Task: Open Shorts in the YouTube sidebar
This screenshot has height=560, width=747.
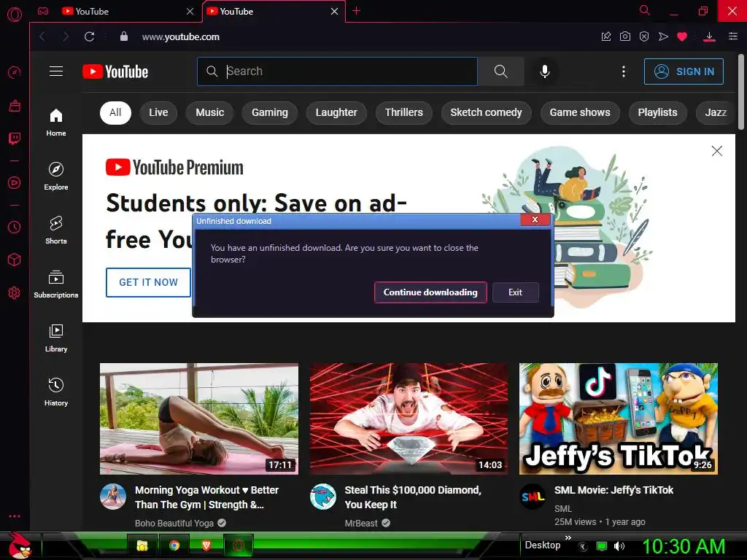Action: [56, 230]
